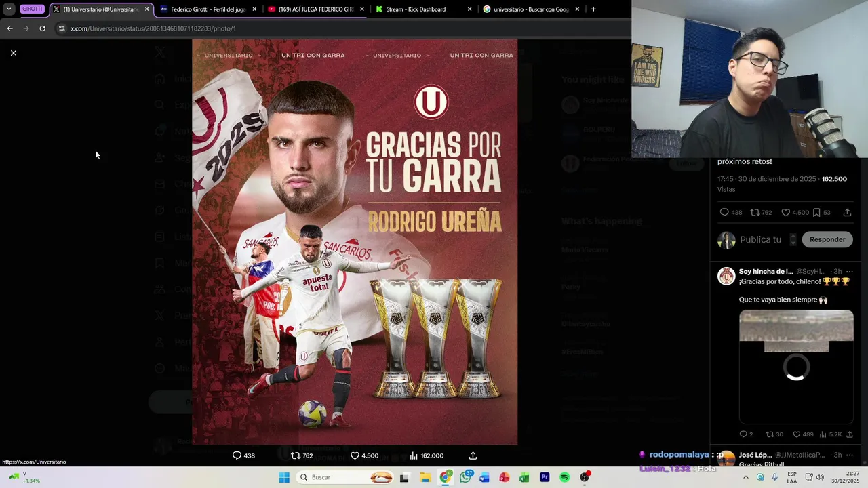Open a new browser tab
This screenshot has height=488, width=868.
click(593, 9)
